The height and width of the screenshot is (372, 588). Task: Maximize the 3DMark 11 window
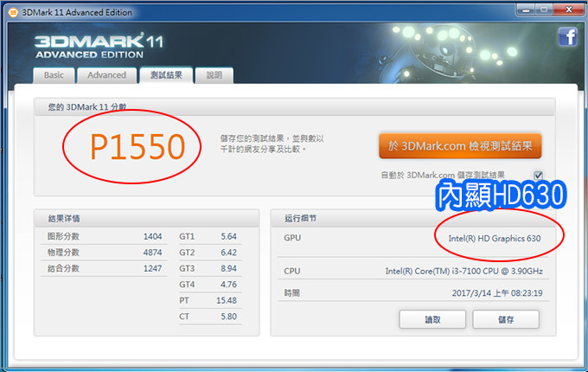click(x=544, y=10)
